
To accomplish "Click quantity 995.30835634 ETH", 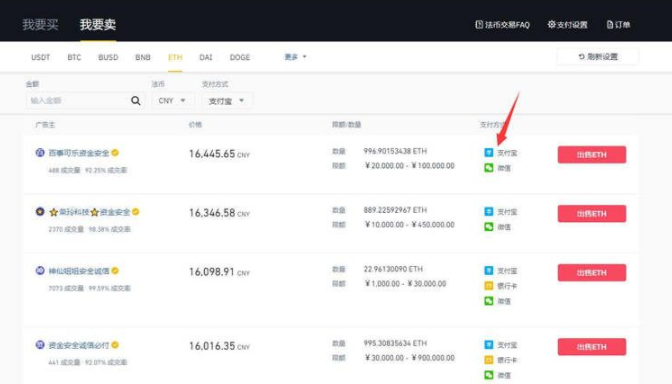I will [x=395, y=343].
